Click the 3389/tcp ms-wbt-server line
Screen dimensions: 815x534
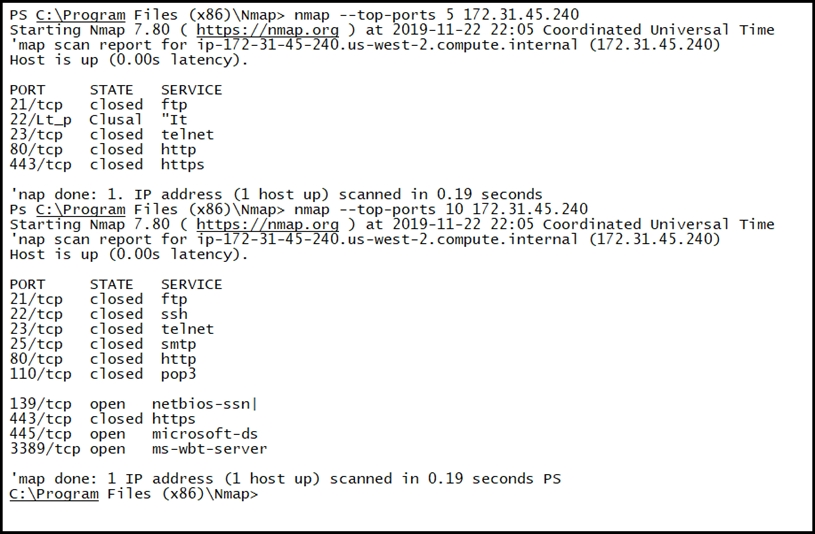pos(138,449)
